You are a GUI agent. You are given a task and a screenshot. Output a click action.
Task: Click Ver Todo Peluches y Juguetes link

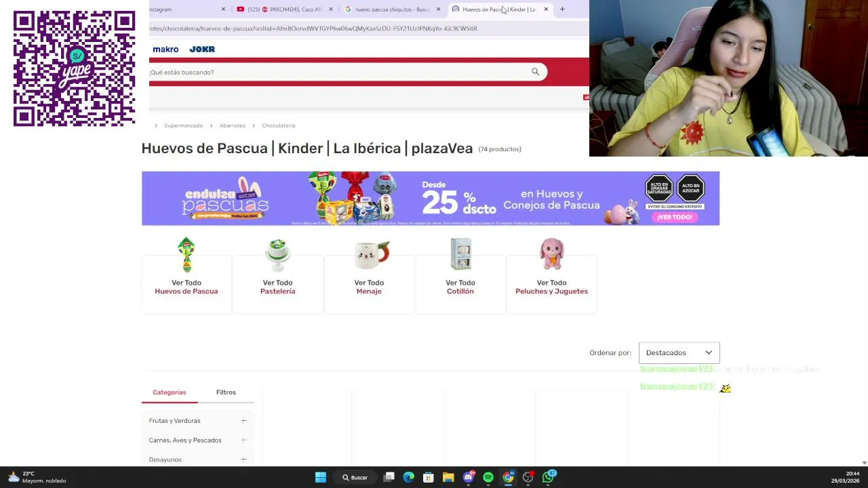(551, 287)
